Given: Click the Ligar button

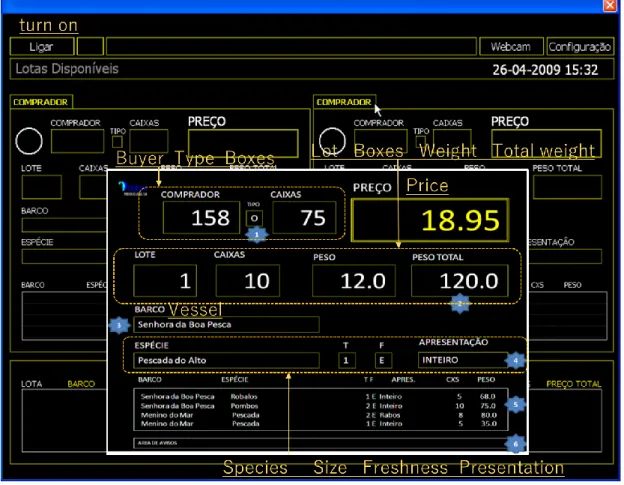Looking at the screenshot, I should 42,47.
